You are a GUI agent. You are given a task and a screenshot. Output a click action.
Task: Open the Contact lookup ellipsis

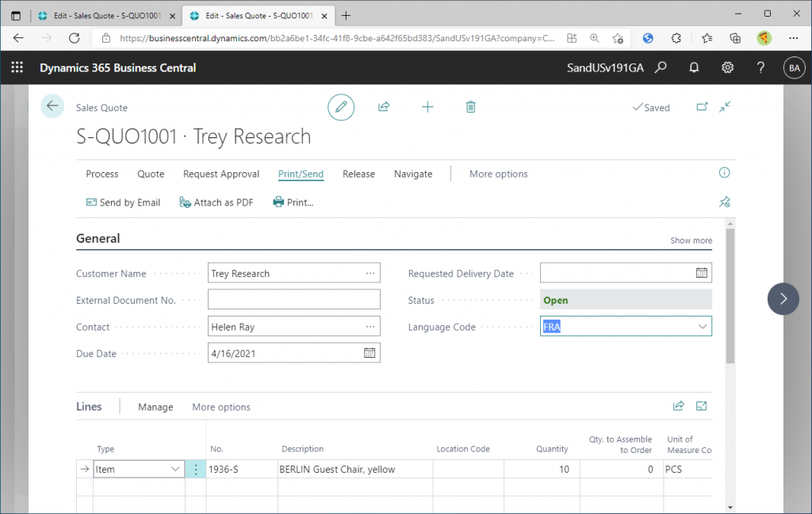pyautogui.click(x=370, y=327)
